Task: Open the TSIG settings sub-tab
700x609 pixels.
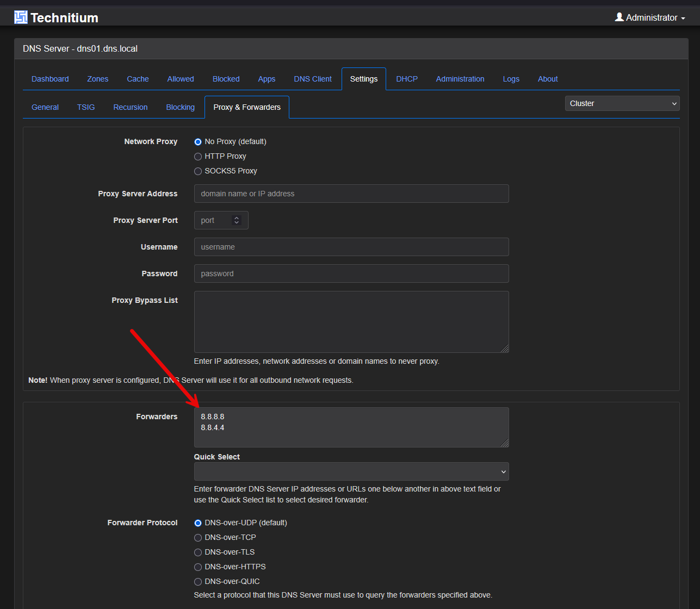Action: click(x=86, y=107)
